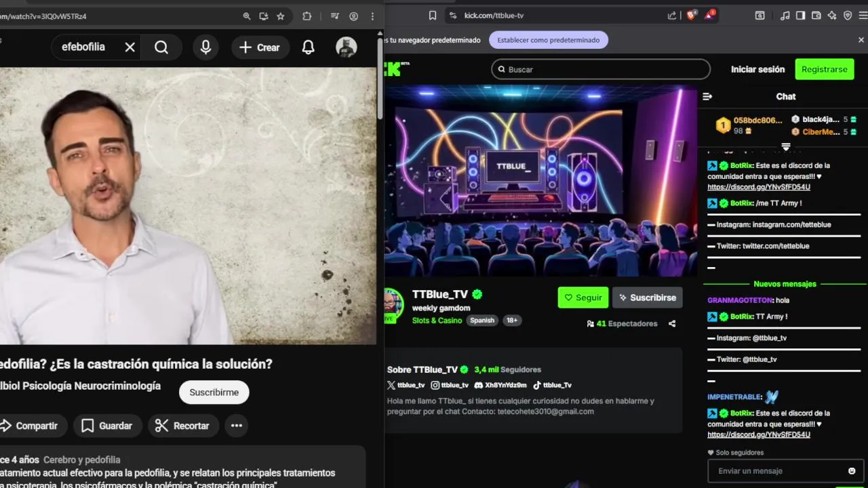Click Enviar un mensaje chat input
The image size is (868, 488).
click(x=776, y=471)
